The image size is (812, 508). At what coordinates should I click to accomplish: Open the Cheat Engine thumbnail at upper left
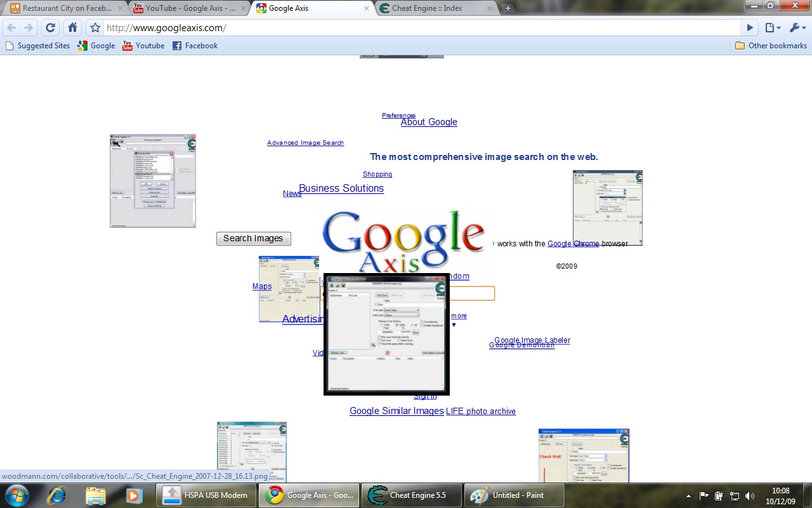[153, 181]
